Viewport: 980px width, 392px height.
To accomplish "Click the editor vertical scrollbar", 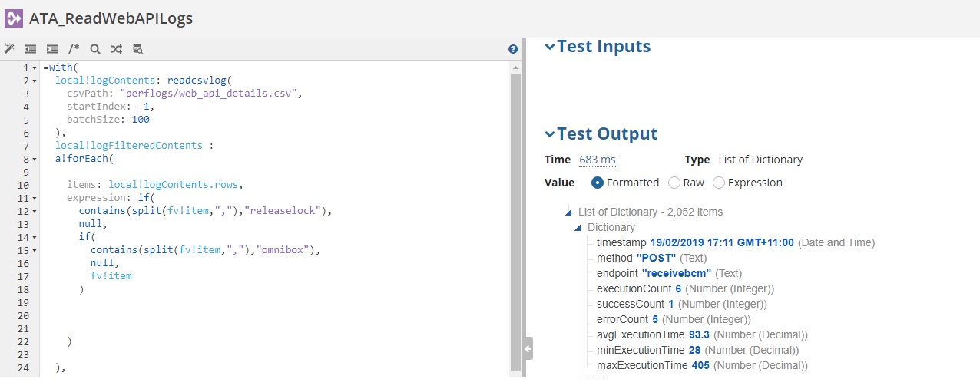I will [x=515, y=215].
